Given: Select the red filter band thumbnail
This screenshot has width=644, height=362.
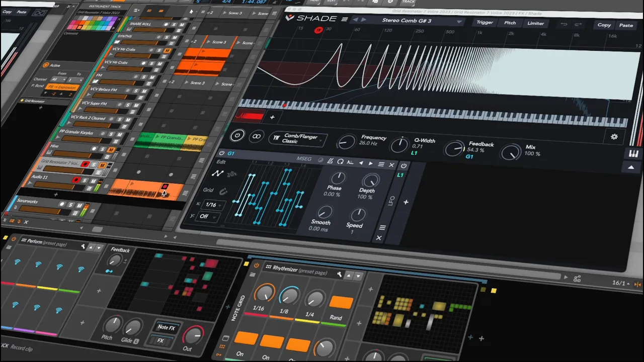Looking at the screenshot, I should pos(250,116).
